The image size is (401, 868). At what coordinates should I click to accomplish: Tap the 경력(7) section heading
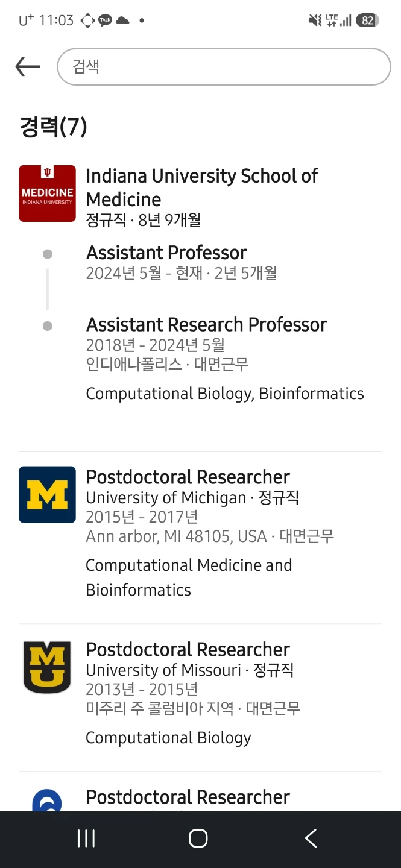(x=54, y=127)
